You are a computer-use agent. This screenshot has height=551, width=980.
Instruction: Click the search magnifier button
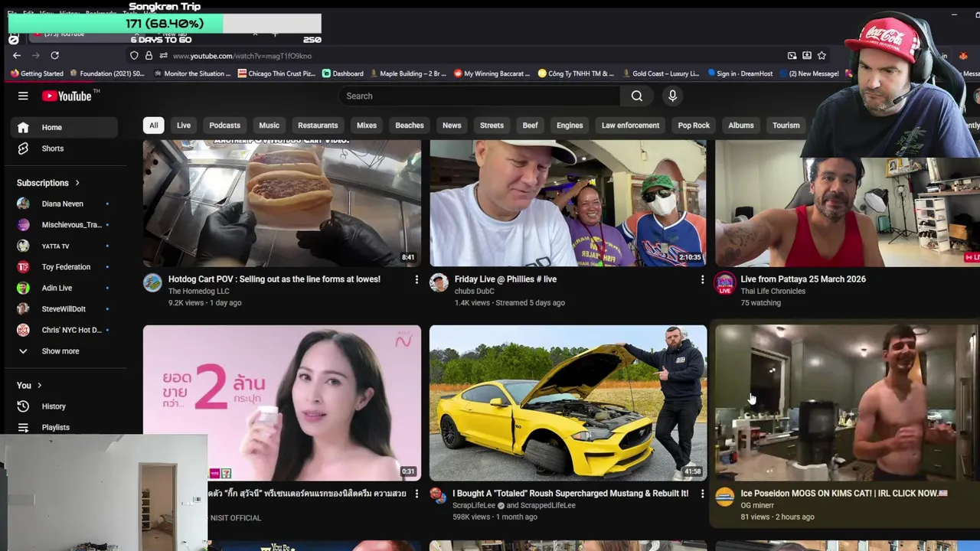click(637, 96)
